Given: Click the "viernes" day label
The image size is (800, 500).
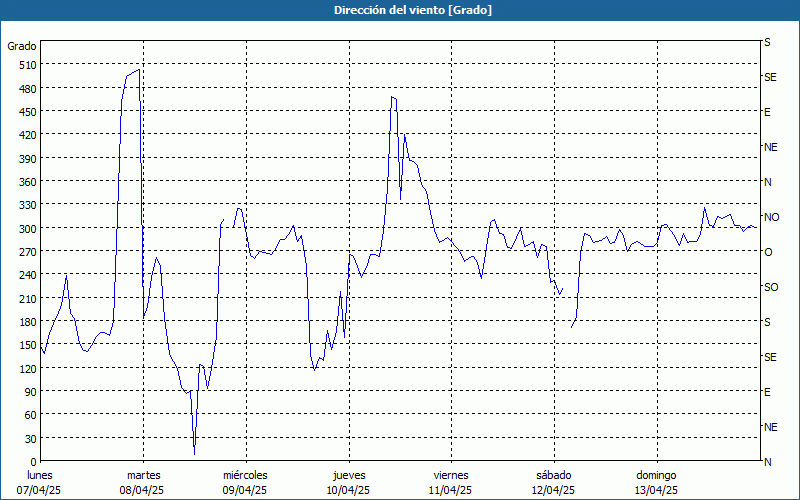Looking at the screenshot, I should [451, 475].
